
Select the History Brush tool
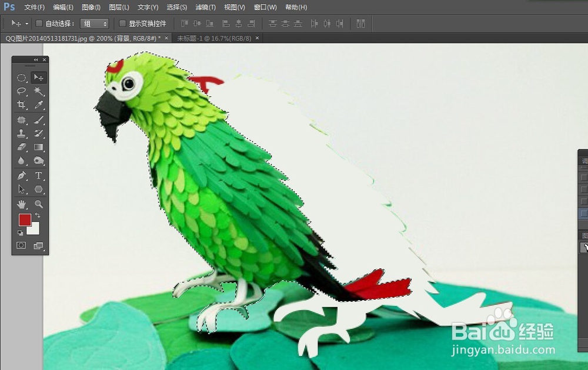click(39, 133)
